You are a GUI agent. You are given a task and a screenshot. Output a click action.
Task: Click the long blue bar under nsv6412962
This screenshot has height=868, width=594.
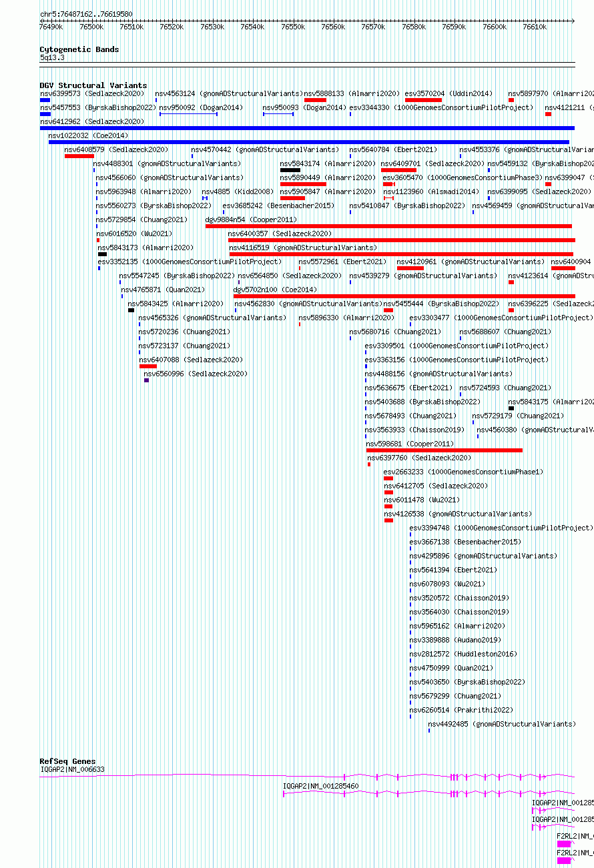point(307,128)
